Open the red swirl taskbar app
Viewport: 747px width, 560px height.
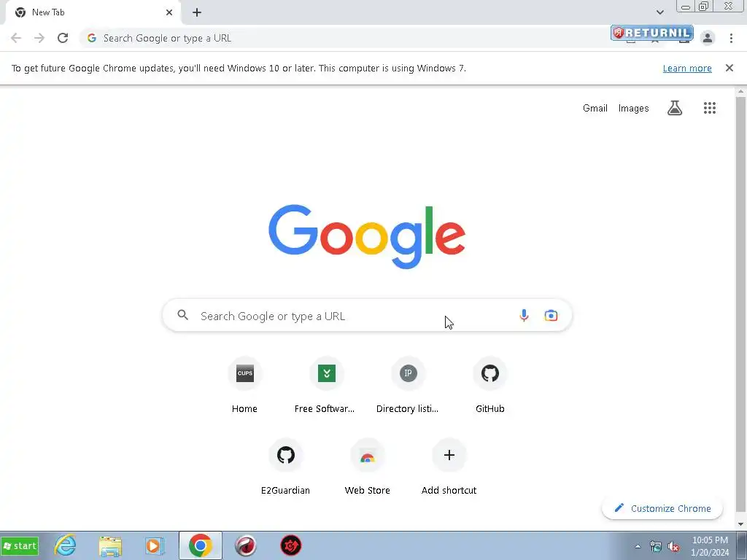coord(246,545)
